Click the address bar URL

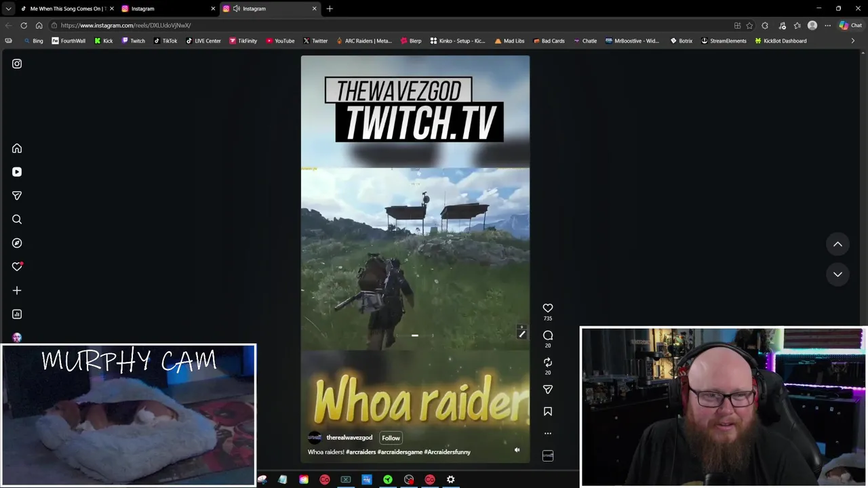[125, 26]
